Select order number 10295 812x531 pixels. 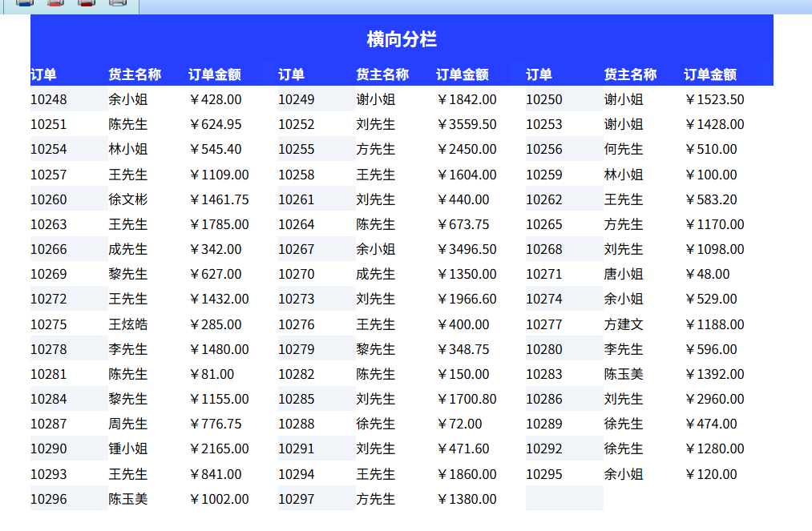click(543, 474)
